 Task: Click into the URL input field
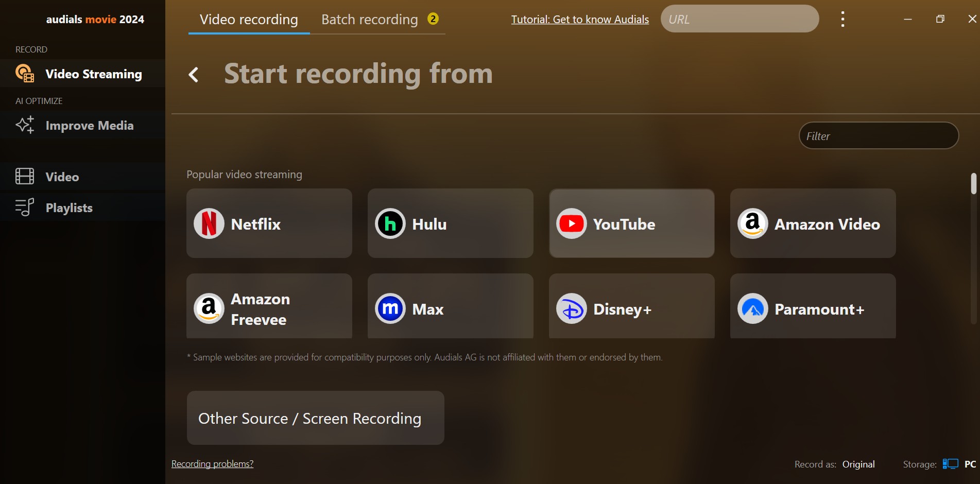coord(740,19)
